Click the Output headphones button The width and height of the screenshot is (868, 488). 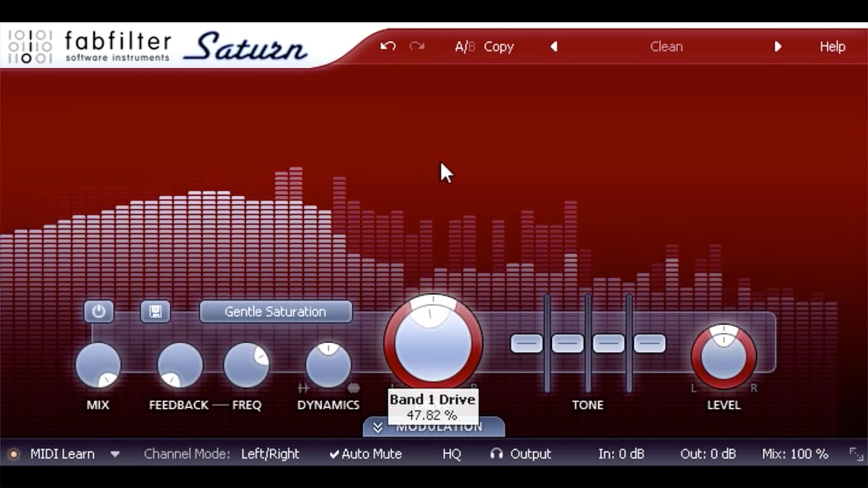(520, 454)
